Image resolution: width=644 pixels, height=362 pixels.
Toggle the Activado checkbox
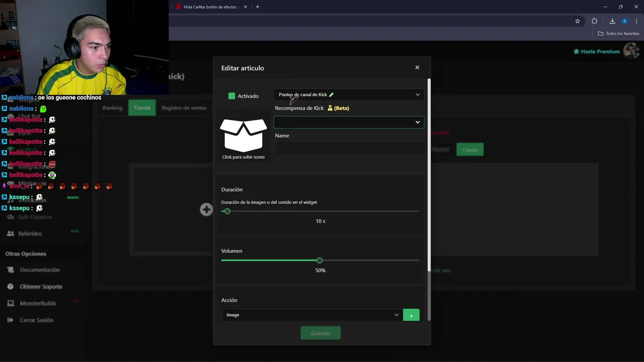[x=231, y=96]
